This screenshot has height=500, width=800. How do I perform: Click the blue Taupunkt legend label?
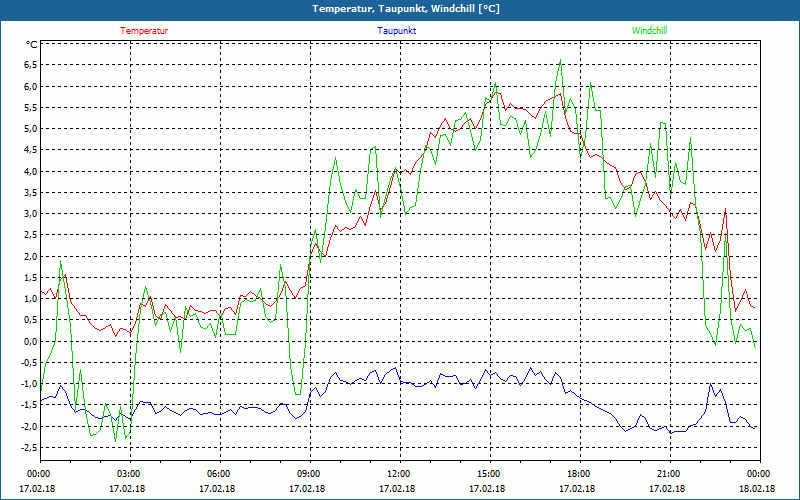[397, 31]
